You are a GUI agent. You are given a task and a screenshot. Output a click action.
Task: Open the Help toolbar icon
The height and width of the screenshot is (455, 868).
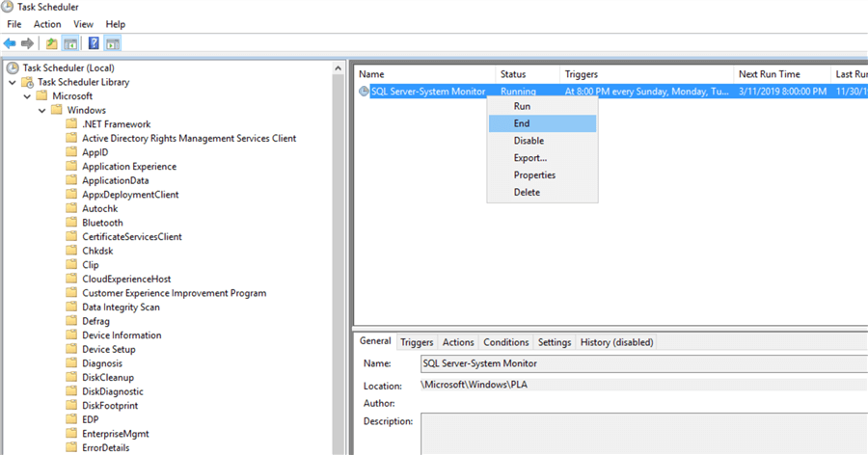click(x=95, y=43)
